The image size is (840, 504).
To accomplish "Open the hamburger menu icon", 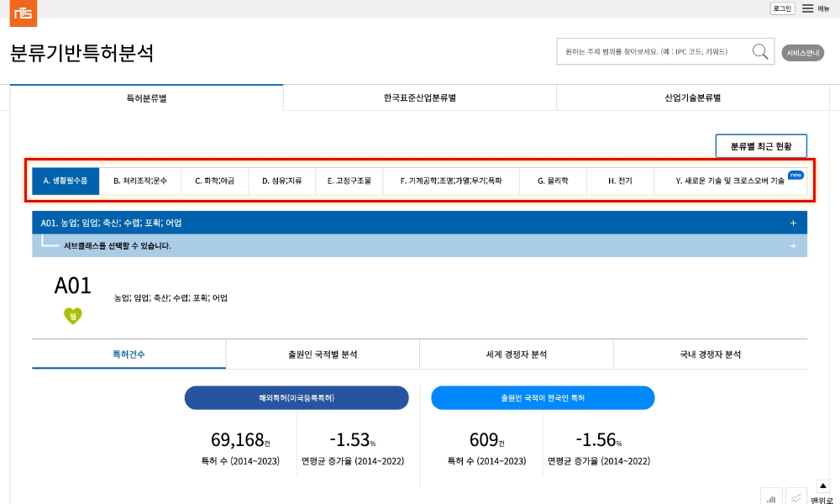I will click(807, 8).
